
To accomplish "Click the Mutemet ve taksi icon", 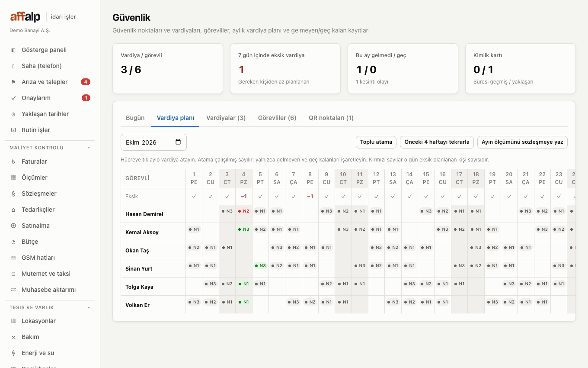I will [13, 274].
